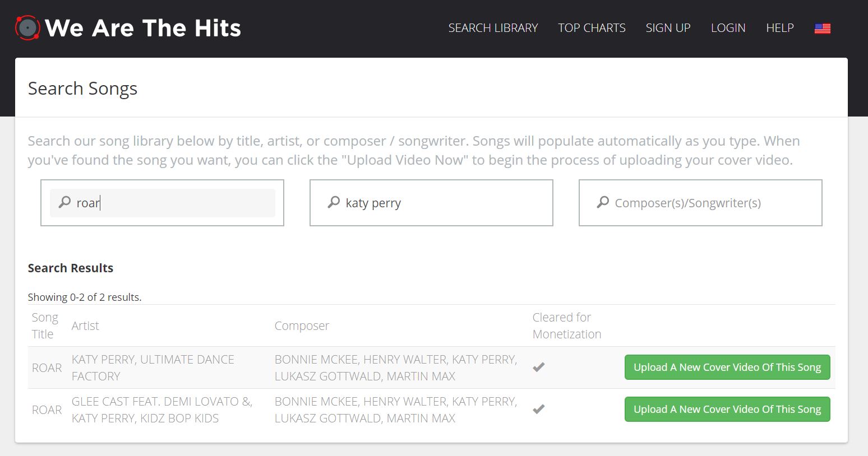This screenshot has width=868, height=456.
Task: Click ROAR title in the Glee Cast row
Action: click(x=47, y=410)
